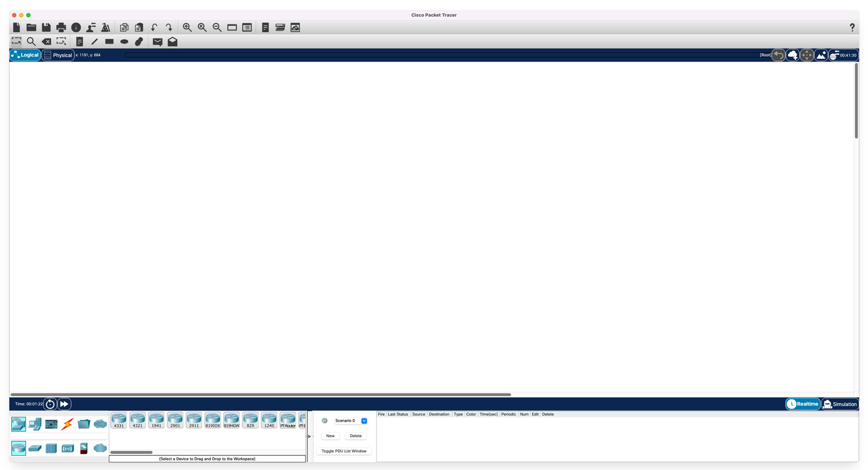This screenshot has width=868, height=470.
Task: Set the tiled background with the mountain icon
Action: [821, 55]
